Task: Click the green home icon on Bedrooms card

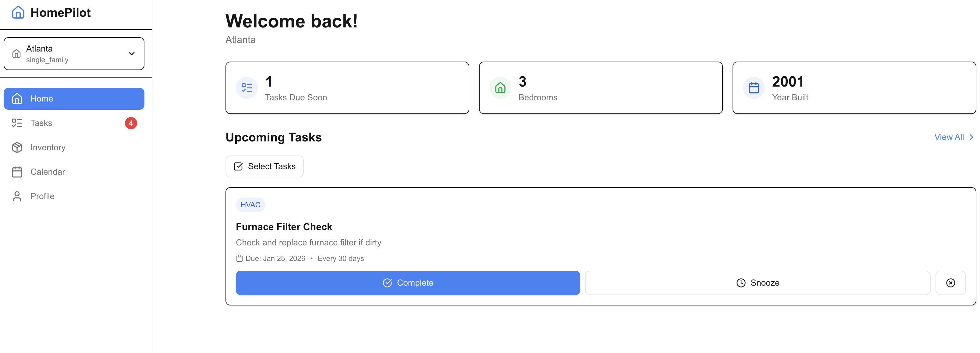Action: click(500, 87)
